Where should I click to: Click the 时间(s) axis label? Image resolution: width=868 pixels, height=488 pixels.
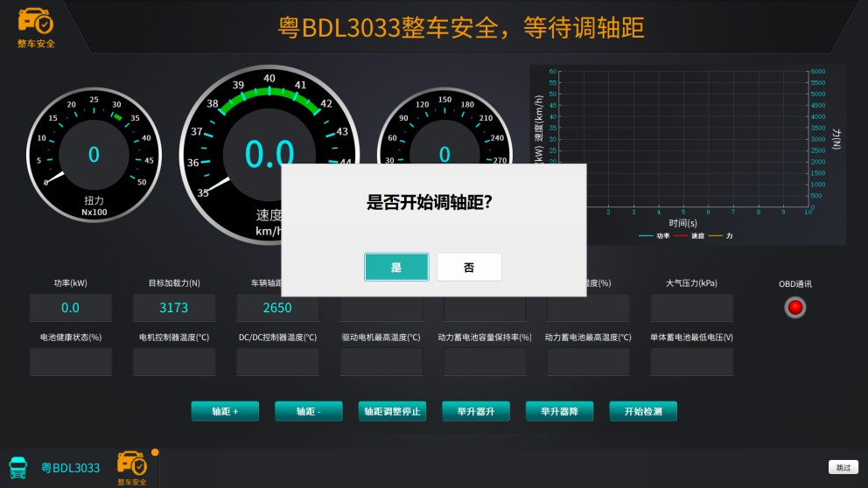682,223
